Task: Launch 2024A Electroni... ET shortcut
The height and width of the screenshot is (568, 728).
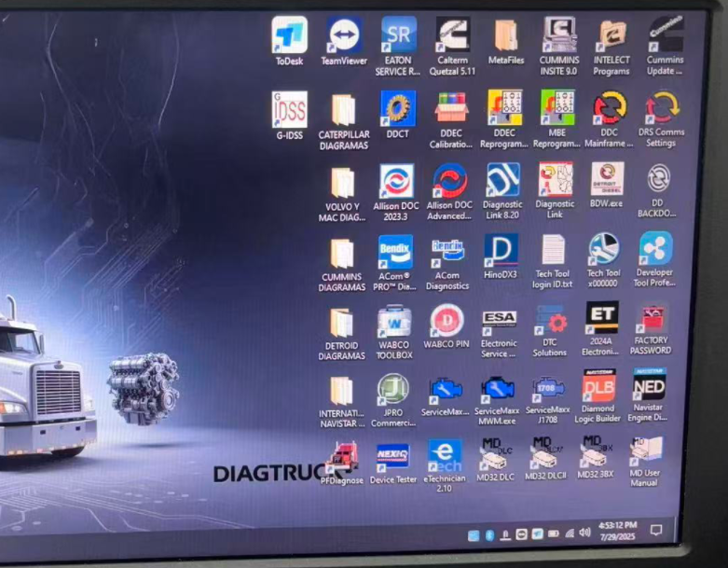Action: (601, 329)
